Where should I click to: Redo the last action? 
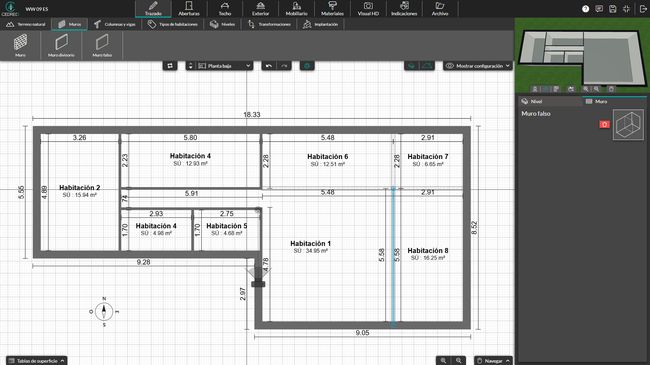pyautogui.click(x=284, y=66)
